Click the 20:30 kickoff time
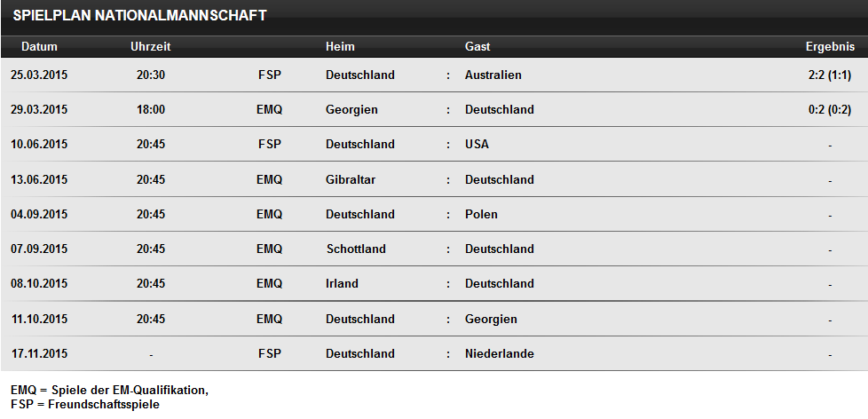The width and height of the screenshot is (868, 419). point(151,75)
